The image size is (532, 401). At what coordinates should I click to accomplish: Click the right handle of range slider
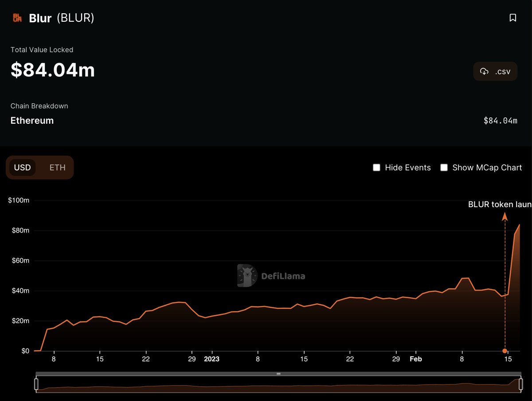coord(520,384)
